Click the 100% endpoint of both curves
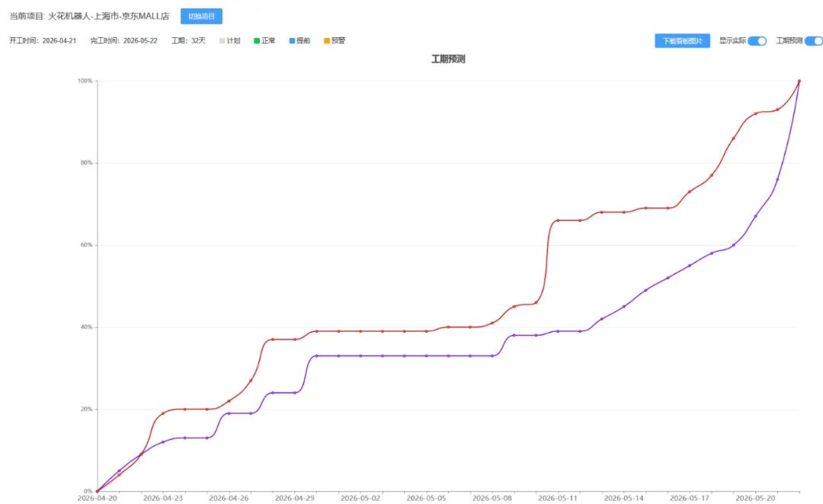Screen dimensions: 823x504 799,81
